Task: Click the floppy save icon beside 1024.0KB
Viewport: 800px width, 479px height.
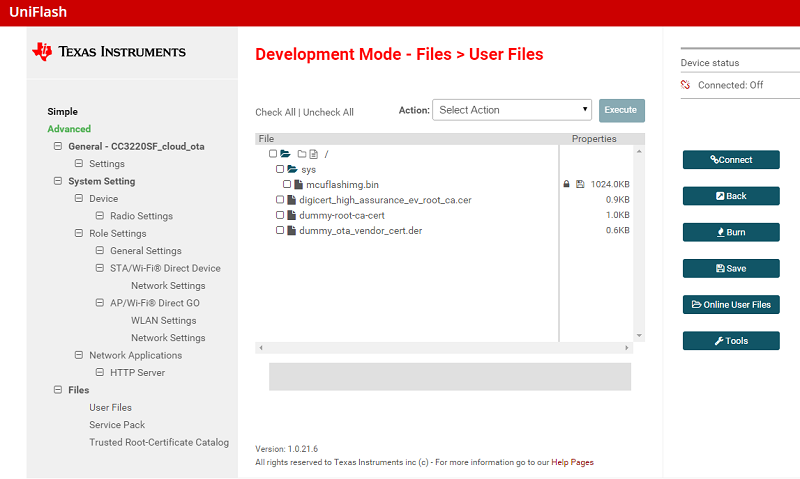Action: 580,184
